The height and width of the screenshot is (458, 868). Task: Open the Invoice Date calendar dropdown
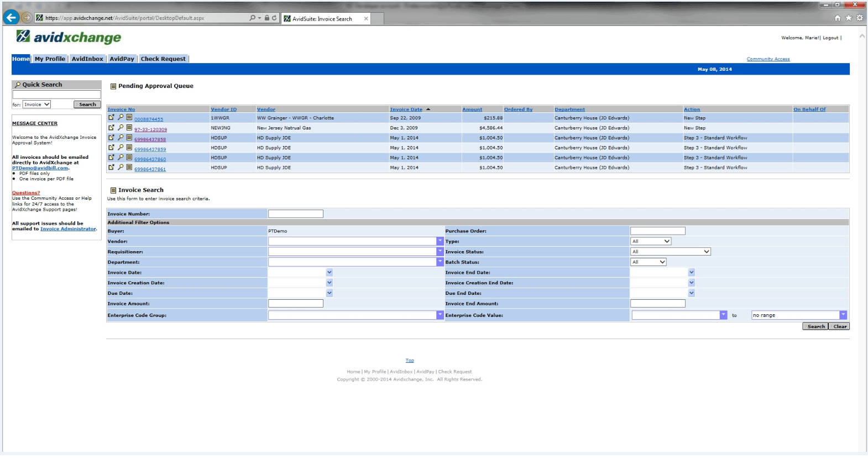tap(330, 272)
